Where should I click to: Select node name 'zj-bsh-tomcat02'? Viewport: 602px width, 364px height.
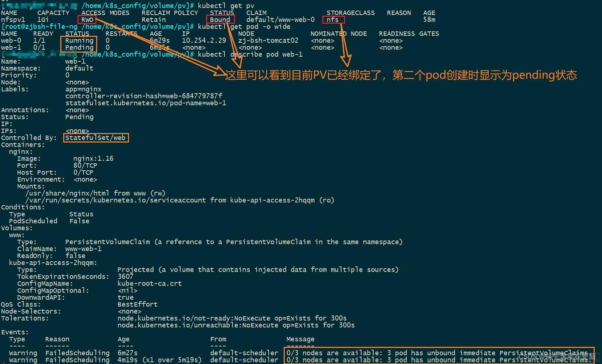[268, 41]
